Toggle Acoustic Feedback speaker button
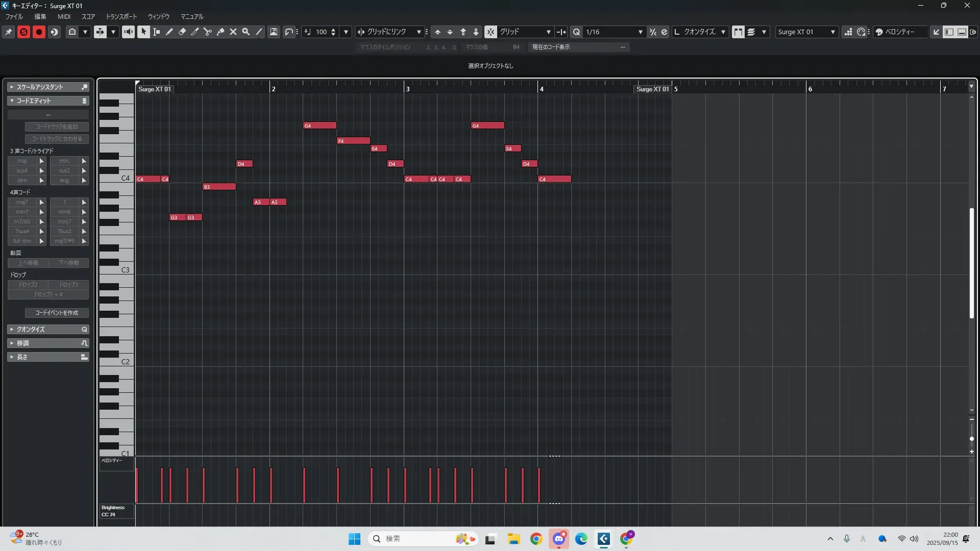The image size is (980, 551). [x=128, y=32]
